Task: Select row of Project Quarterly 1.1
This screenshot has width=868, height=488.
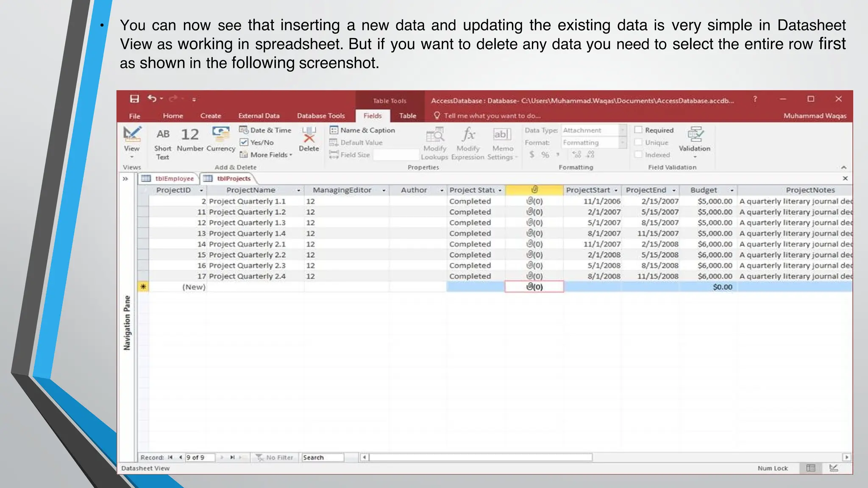Action: [143, 201]
